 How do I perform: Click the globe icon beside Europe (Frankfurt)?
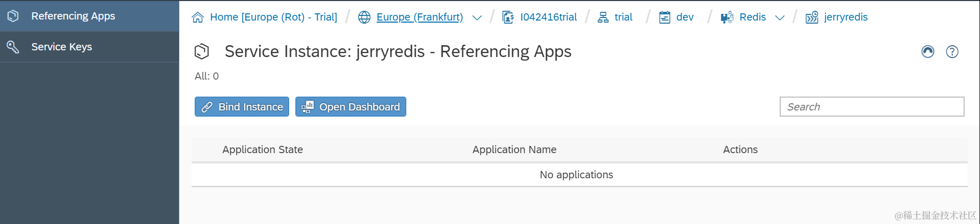tap(364, 17)
